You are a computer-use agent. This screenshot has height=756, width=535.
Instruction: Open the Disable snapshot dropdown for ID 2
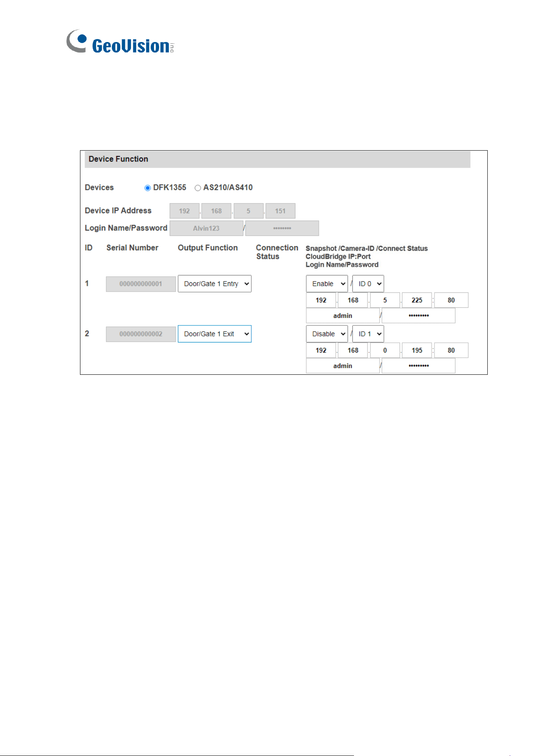[x=326, y=334]
